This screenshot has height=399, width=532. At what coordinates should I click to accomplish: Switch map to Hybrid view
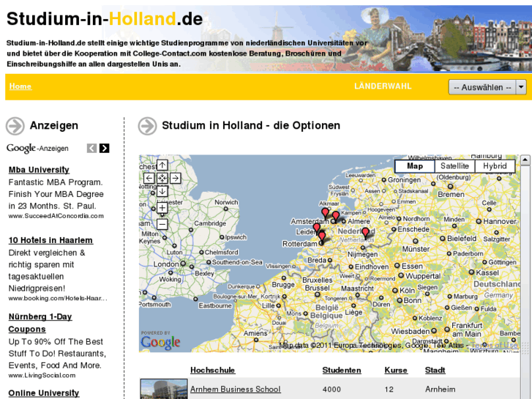[495, 166]
